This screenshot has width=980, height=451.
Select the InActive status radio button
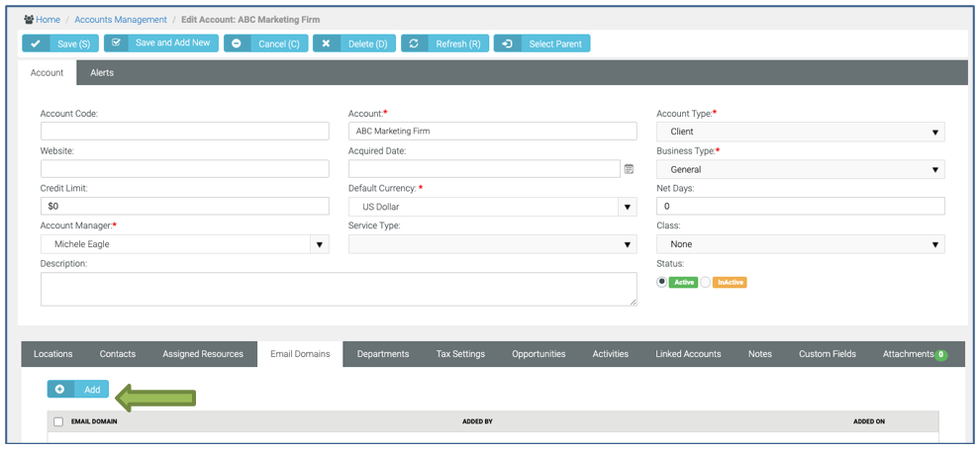coord(706,282)
